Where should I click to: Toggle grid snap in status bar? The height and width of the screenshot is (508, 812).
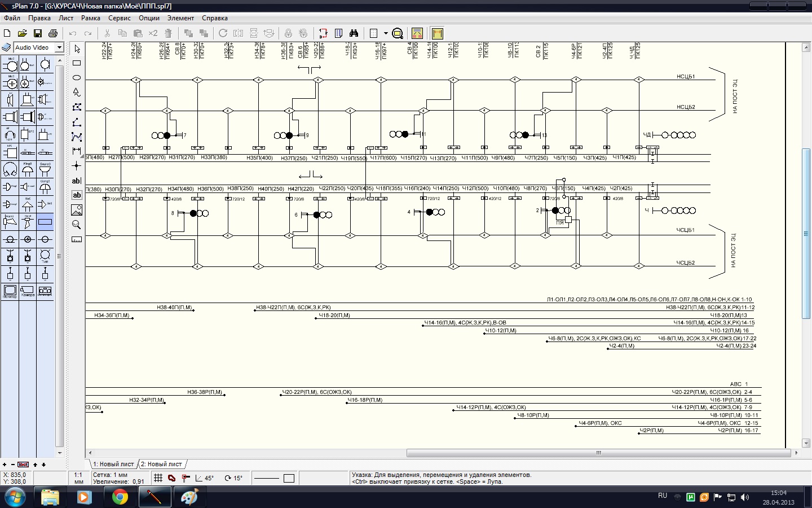pyautogui.click(x=158, y=478)
